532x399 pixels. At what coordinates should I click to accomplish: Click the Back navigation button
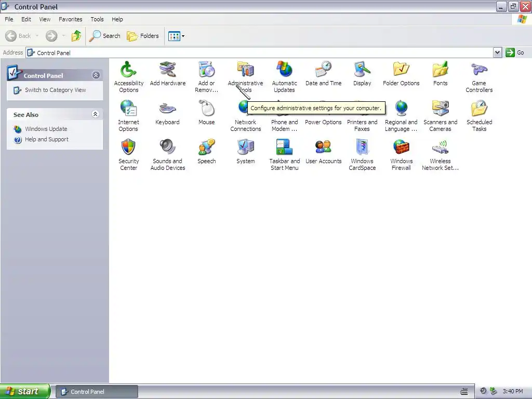click(18, 36)
